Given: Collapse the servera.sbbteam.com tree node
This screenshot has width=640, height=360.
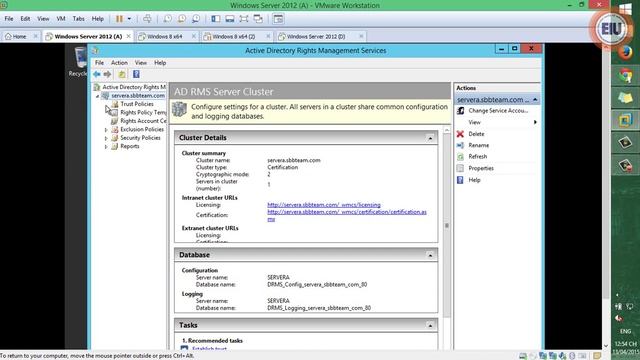Looking at the screenshot, I should tap(98, 96).
